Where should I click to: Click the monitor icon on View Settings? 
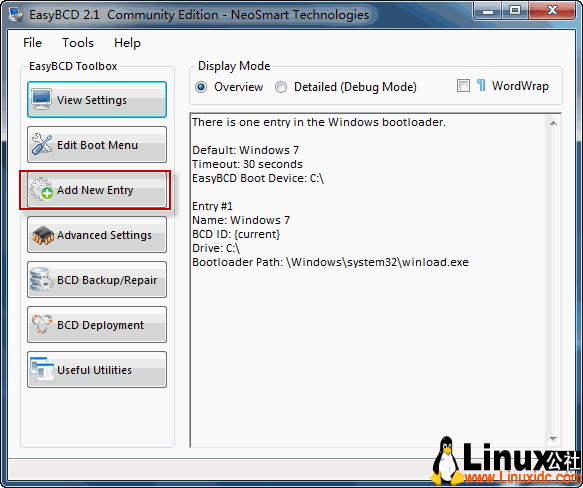tap(41, 99)
